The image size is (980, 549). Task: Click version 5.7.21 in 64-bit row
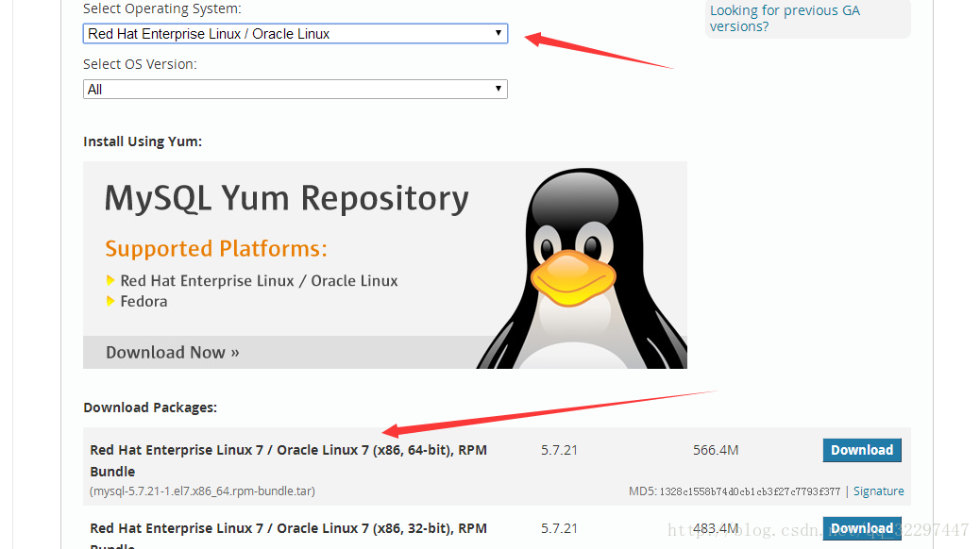[559, 450]
